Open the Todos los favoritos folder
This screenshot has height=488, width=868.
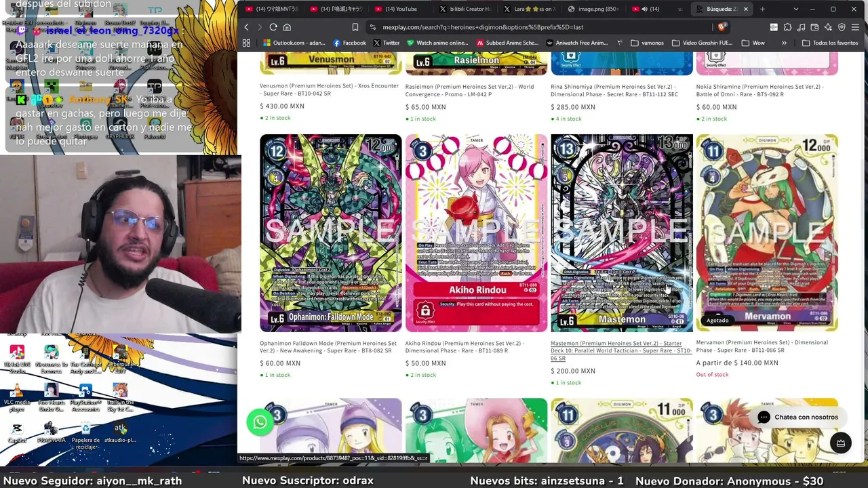point(830,43)
